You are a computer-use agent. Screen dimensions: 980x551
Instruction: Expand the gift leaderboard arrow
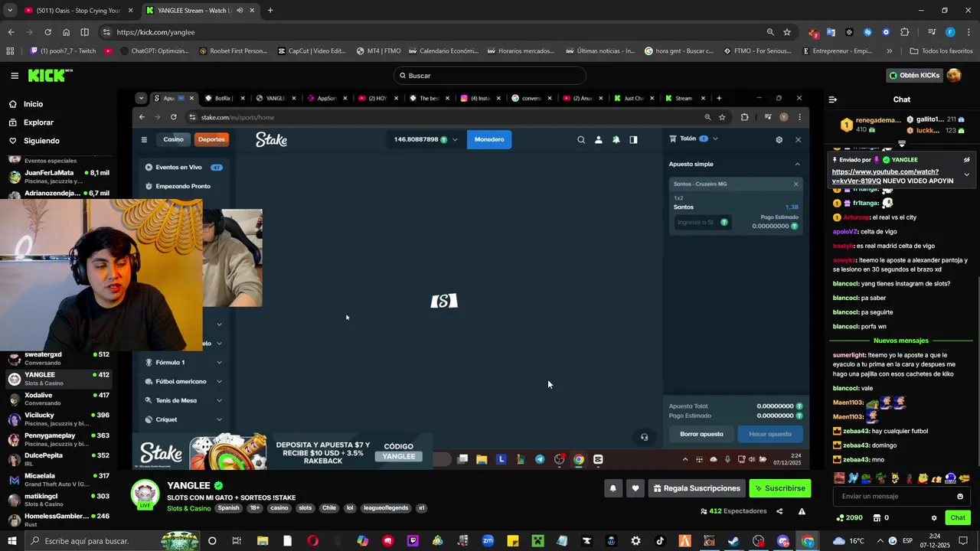902,144
